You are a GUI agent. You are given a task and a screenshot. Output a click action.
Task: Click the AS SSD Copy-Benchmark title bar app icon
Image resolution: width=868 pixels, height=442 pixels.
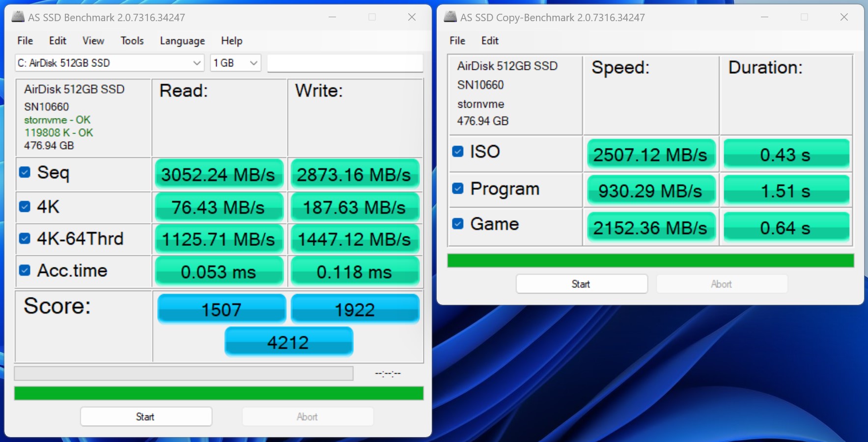[x=450, y=17]
